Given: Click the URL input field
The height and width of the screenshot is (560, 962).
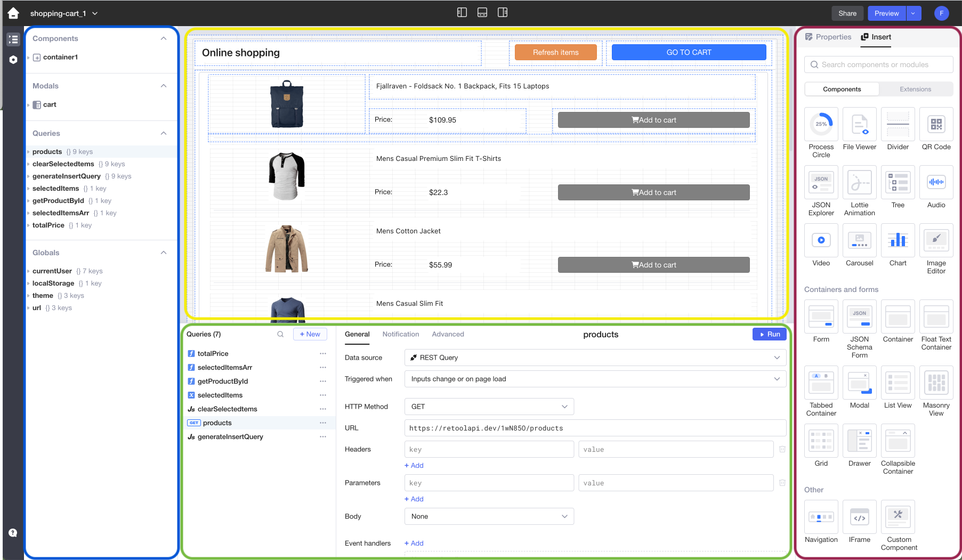Looking at the screenshot, I should 595,428.
